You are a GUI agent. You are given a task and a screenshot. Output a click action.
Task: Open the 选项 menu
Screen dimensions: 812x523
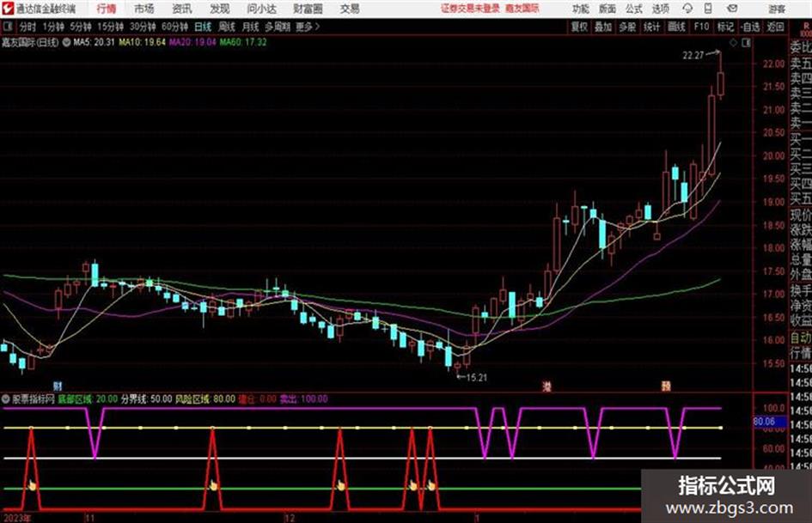click(661, 9)
